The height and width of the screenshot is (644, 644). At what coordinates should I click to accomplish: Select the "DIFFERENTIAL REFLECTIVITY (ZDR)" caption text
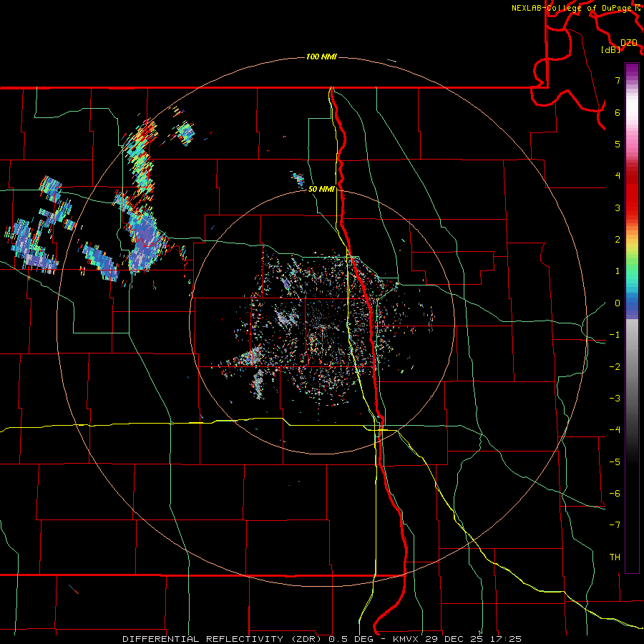[x=224, y=639]
